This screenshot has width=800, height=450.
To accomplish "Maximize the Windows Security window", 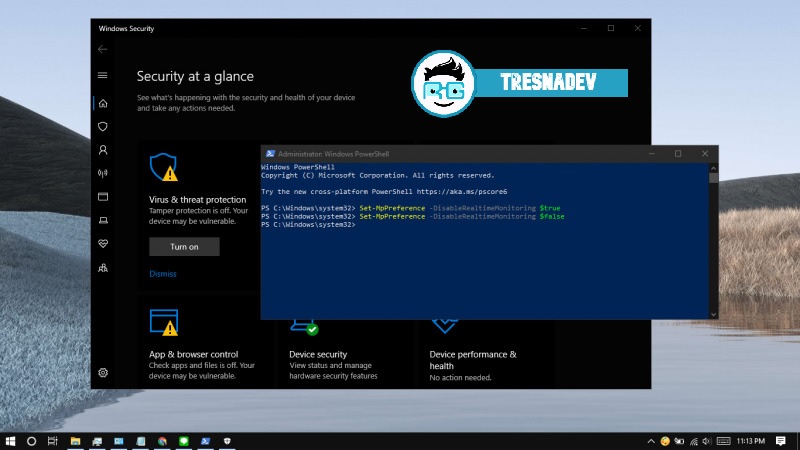I will 611,28.
